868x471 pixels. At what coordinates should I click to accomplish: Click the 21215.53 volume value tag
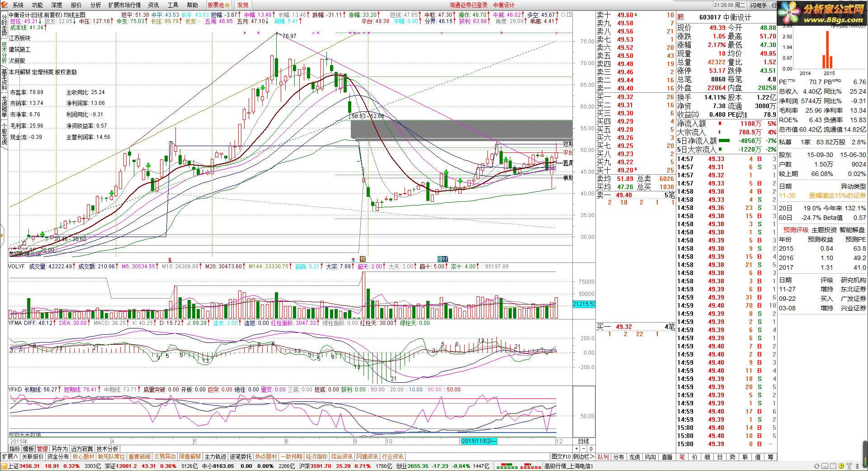[x=584, y=304]
